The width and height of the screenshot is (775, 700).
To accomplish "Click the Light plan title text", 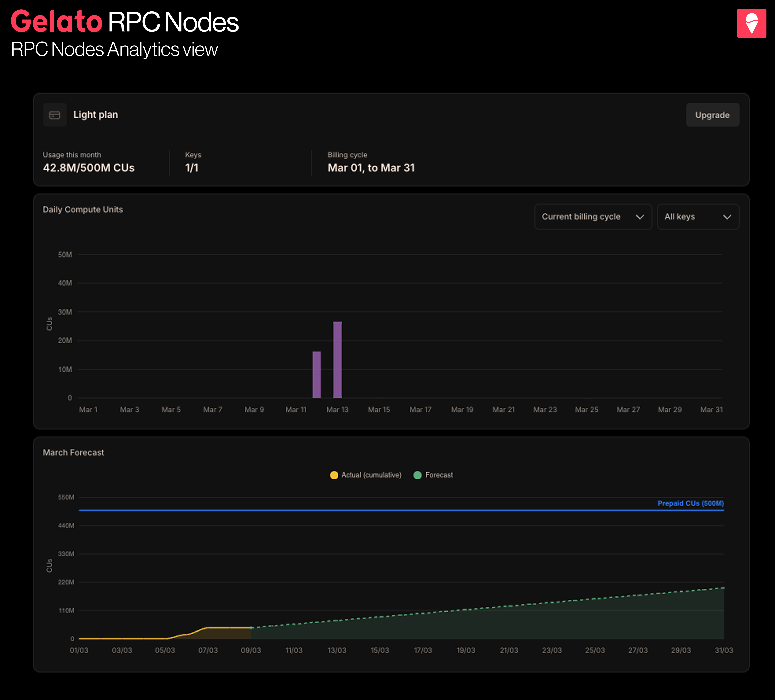I will (96, 115).
